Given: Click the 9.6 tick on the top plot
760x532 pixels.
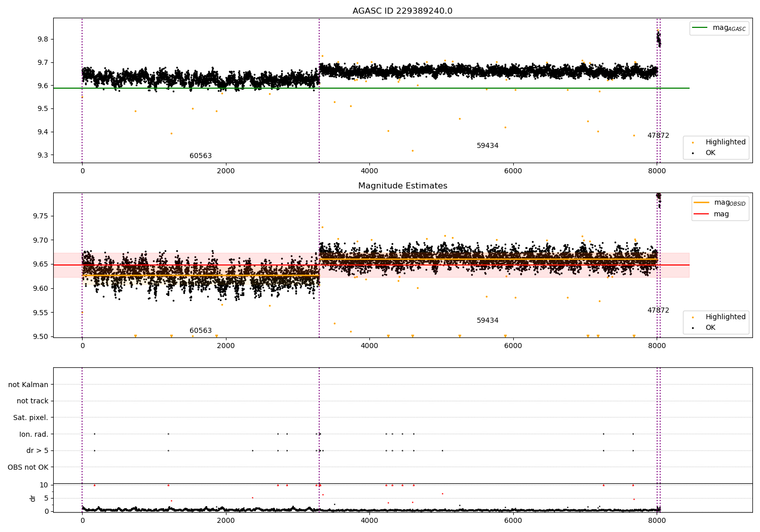Looking at the screenshot, I should pyautogui.click(x=43, y=86).
